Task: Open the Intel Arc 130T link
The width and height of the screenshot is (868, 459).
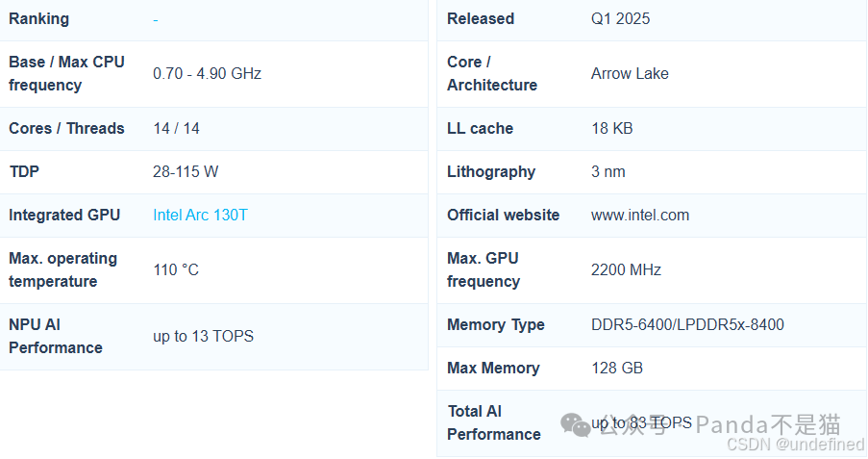Action: point(200,216)
